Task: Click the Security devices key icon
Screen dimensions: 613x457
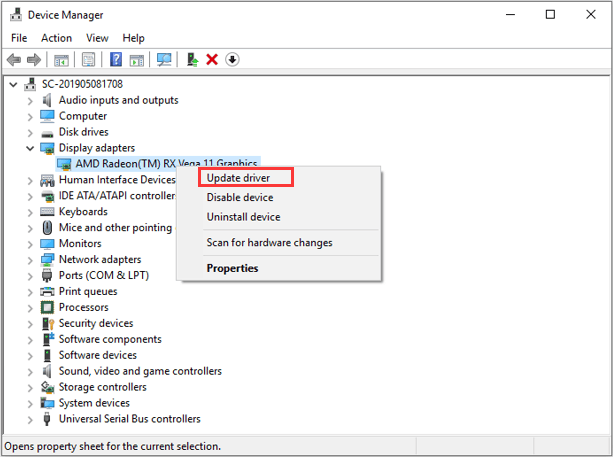Action: tap(48, 323)
